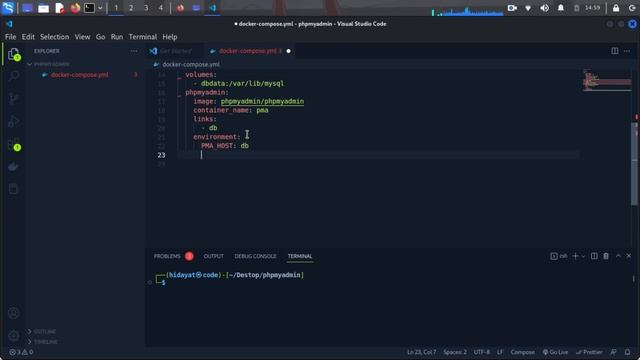Split the terminal panel
The height and width of the screenshot is (360, 640).
point(594,256)
